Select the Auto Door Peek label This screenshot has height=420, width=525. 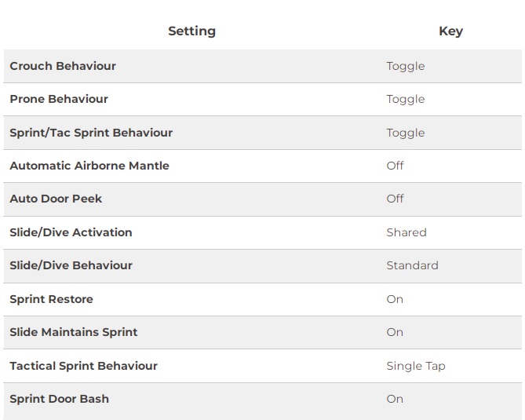pyautogui.click(x=56, y=199)
